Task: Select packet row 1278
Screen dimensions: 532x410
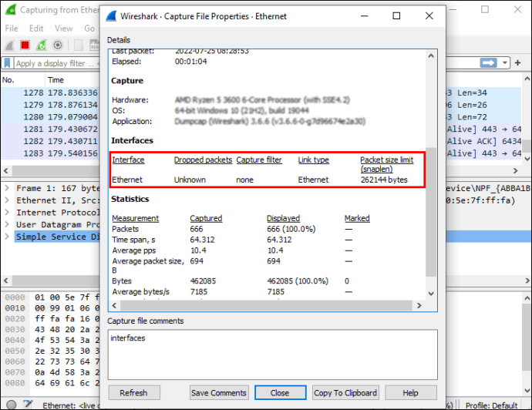Action: tap(51, 92)
